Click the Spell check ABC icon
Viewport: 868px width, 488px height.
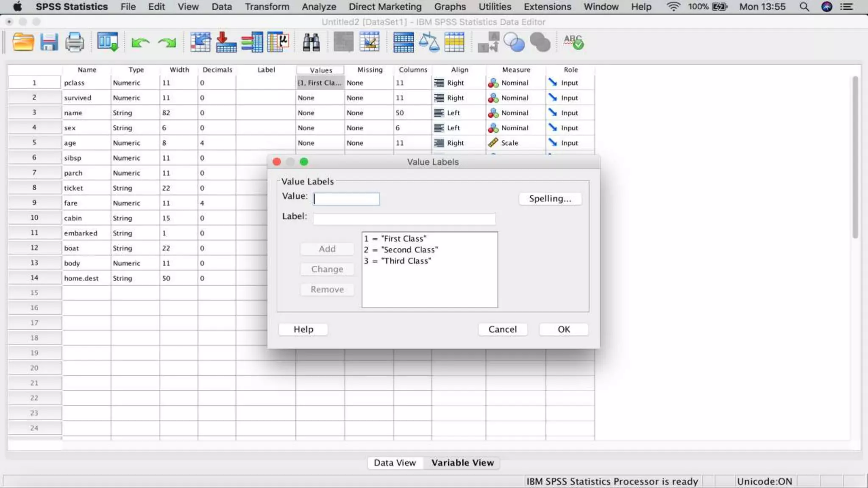(573, 42)
